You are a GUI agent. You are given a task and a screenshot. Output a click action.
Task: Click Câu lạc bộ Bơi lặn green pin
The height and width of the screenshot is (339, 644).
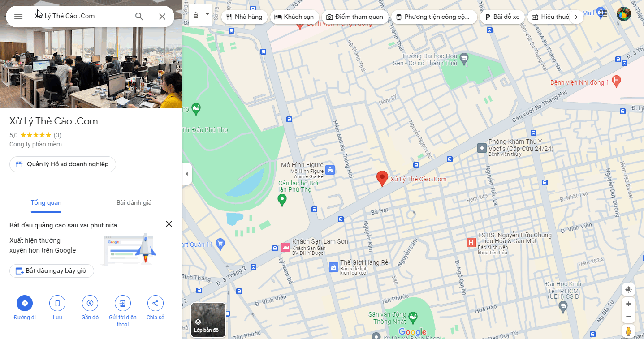pos(282,200)
